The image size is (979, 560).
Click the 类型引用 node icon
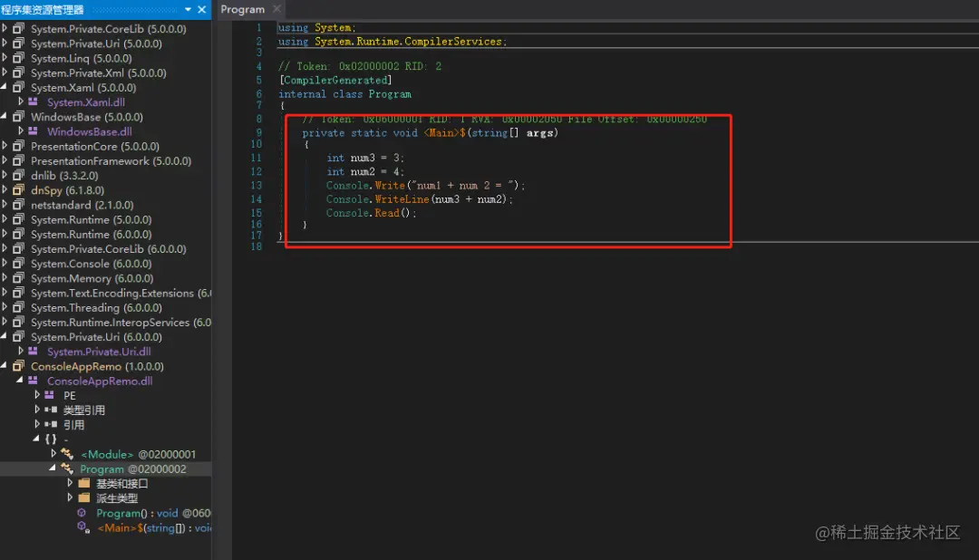pos(51,410)
